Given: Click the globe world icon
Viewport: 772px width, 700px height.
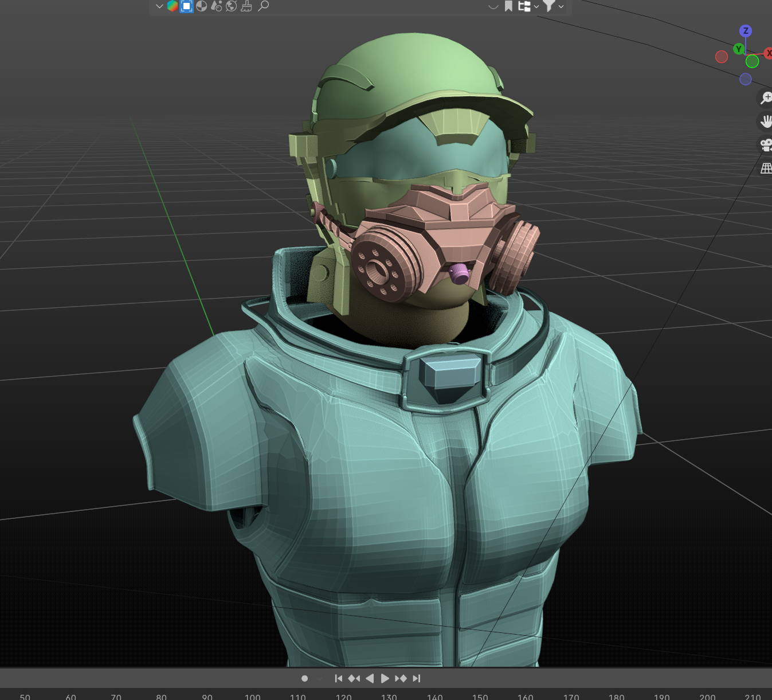Looking at the screenshot, I should (232, 6).
